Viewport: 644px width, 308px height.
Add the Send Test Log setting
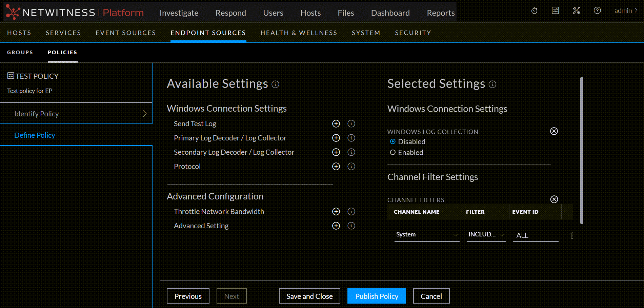pos(336,124)
